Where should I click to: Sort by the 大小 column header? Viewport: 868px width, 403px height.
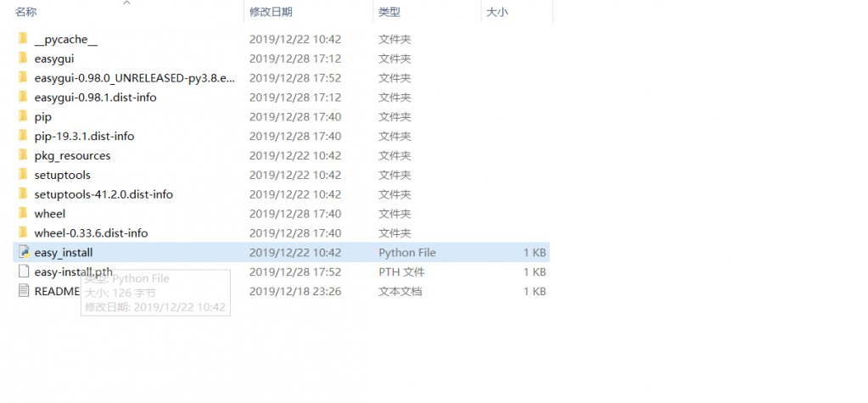(x=496, y=12)
